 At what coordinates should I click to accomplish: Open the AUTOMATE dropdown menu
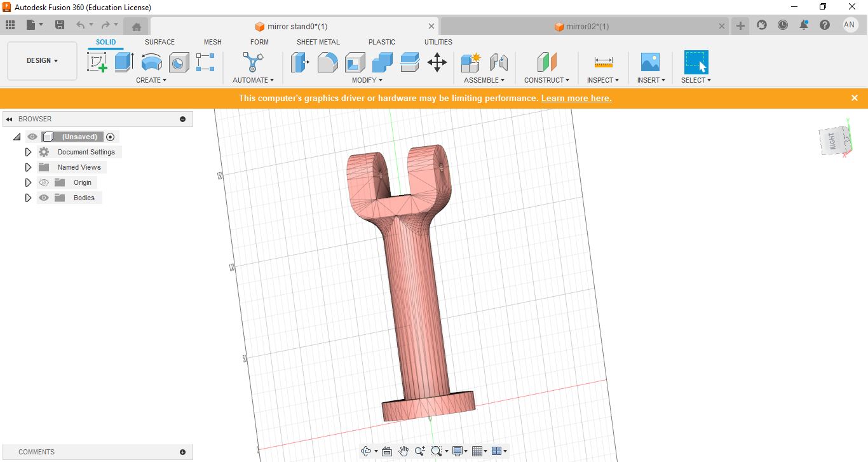[253, 80]
